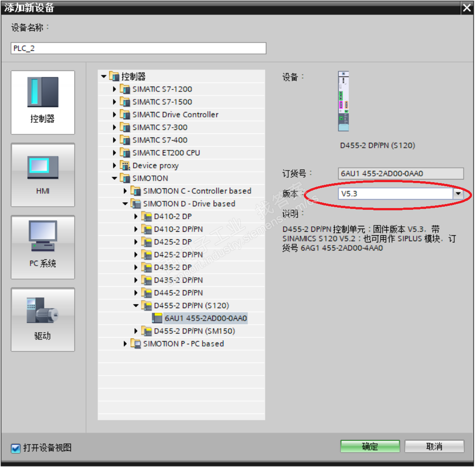The image size is (476, 467).
Task: Click the D455-2 DP/PN (S120) device caption
Action: [377, 145]
